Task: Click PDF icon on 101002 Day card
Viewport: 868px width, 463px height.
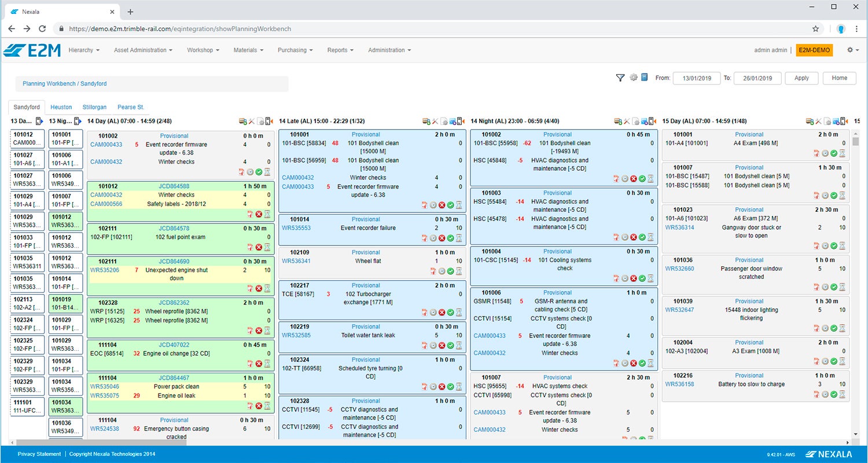Action: coord(241,172)
